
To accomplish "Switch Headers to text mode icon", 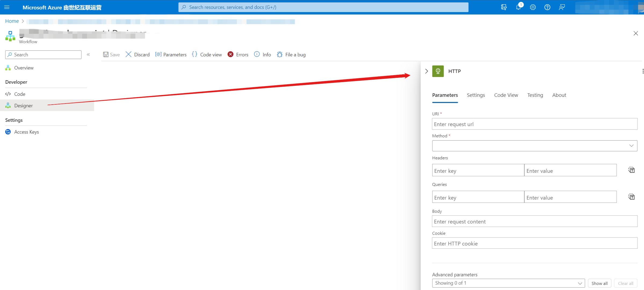I will pos(631,170).
